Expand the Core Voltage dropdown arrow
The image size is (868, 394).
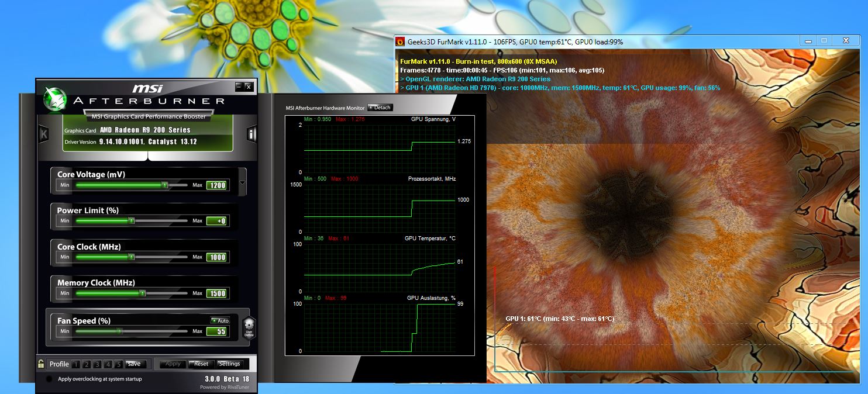coord(243,182)
